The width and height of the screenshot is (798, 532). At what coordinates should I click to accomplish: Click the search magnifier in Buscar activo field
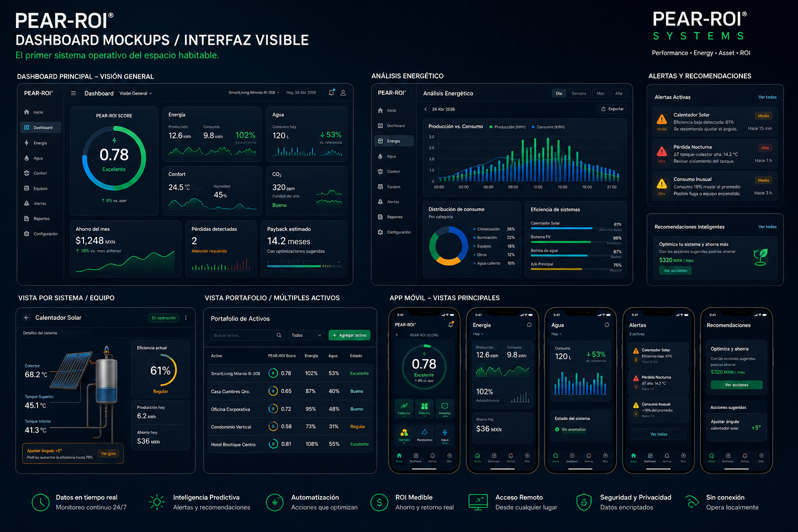[279, 335]
